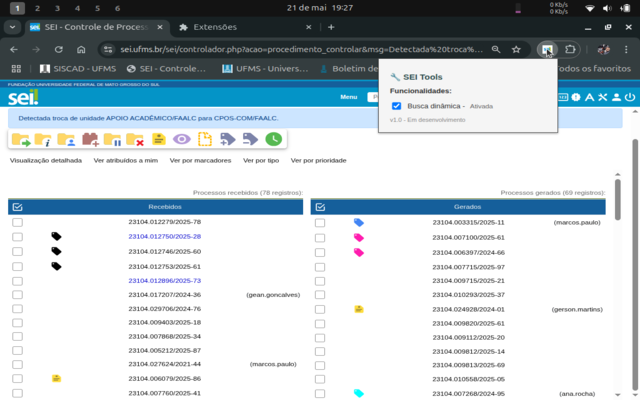The image size is (640, 400).
Task: Click the magenta tag marker beside 23104.007100/2025-61
Action: [x=359, y=237]
